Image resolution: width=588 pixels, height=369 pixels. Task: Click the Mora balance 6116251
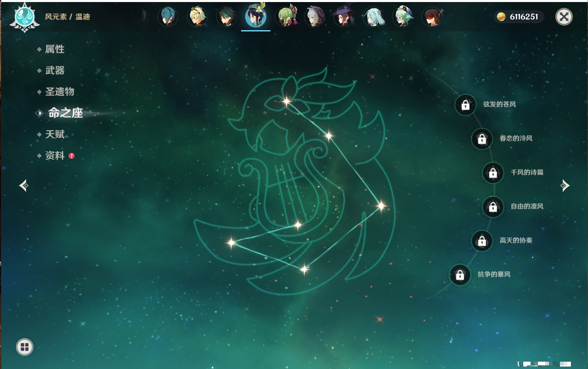524,17
